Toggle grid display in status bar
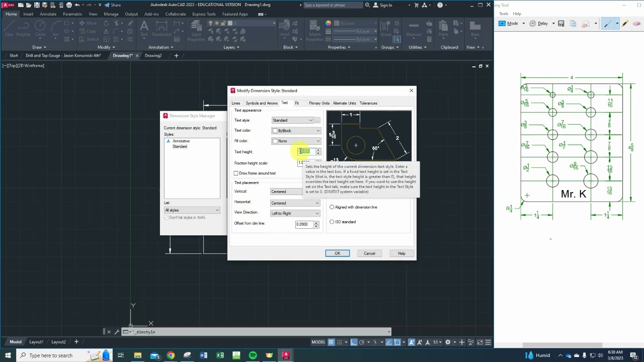This screenshot has width=644, height=362. pyautogui.click(x=332, y=342)
